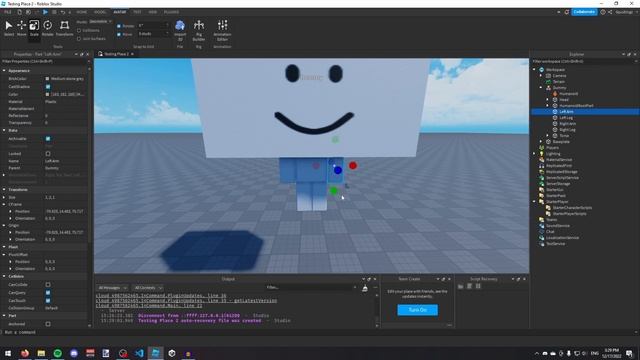
Task: Launch the Rig Builder
Action: click(199, 30)
